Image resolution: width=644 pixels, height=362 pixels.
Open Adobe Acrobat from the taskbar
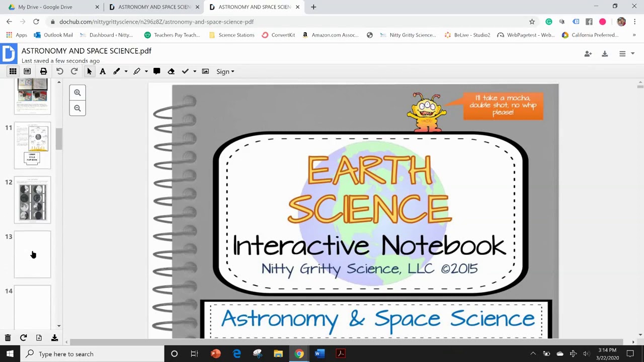(x=341, y=354)
